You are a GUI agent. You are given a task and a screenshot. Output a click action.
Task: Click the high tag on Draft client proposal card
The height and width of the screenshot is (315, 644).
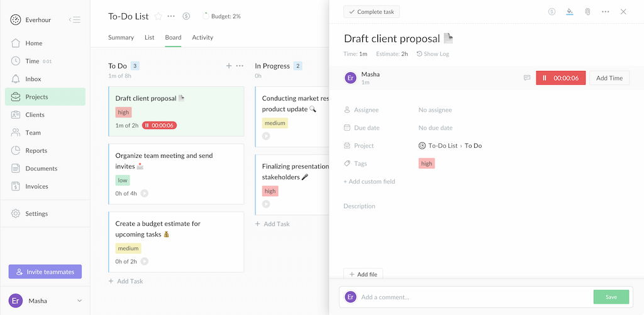tap(123, 112)
